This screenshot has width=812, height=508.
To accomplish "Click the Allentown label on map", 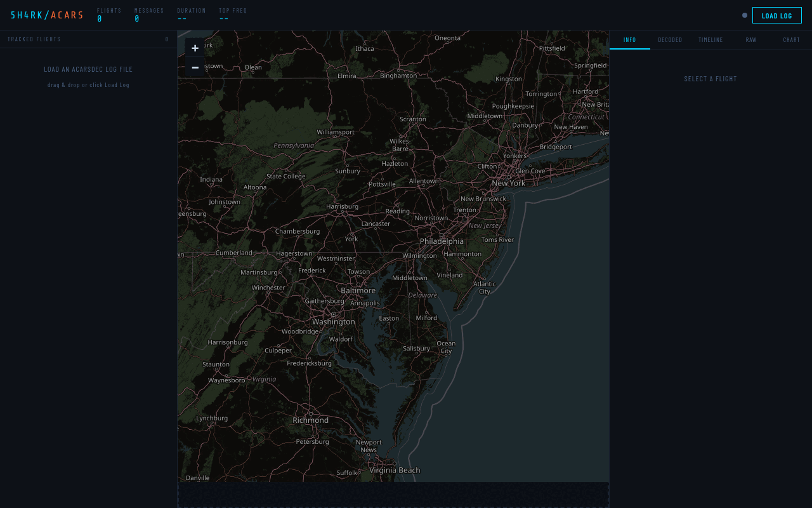I will coord(424,181).
